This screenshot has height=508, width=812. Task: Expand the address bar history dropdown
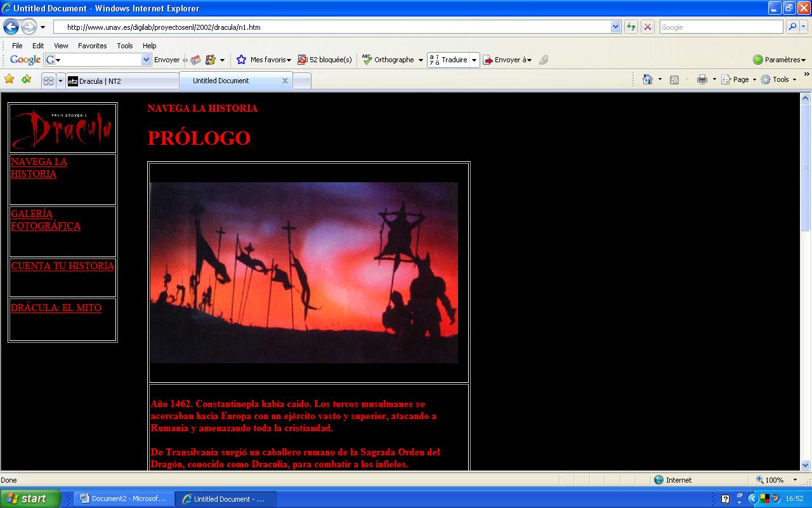615,27
